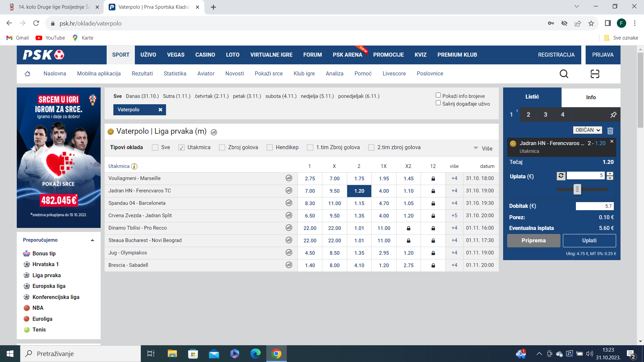
Task: Open statistics icon for Crvena Zvezda - Jadran Split
Action: (x=289, y=215)
